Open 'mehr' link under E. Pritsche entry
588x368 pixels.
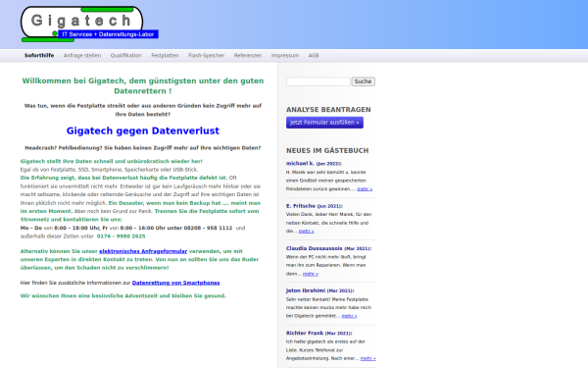pyautogui.click(x=307, y=232)
